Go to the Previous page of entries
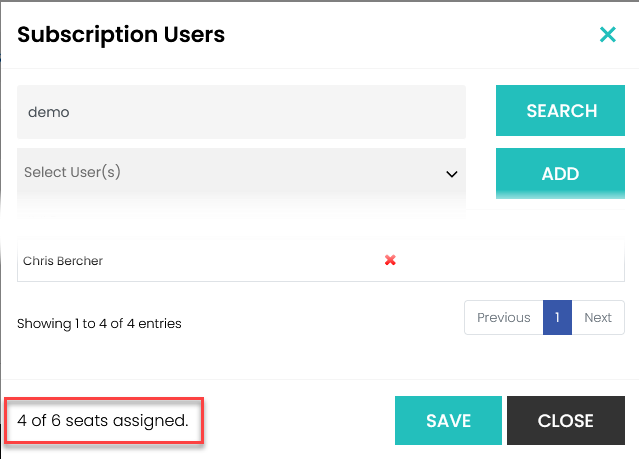The width and height of the screenshot is (639, 459). click(503, 317)
